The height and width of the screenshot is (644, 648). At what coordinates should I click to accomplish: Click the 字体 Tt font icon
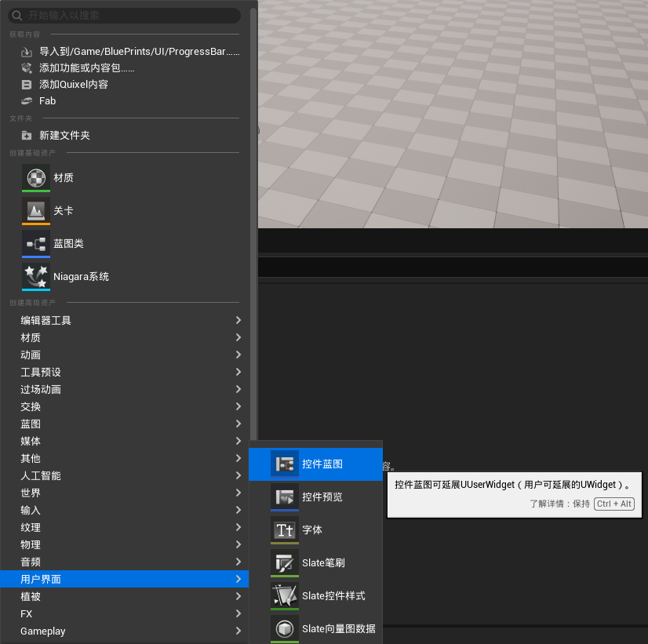pyautogui.click(x=285, y=530)
